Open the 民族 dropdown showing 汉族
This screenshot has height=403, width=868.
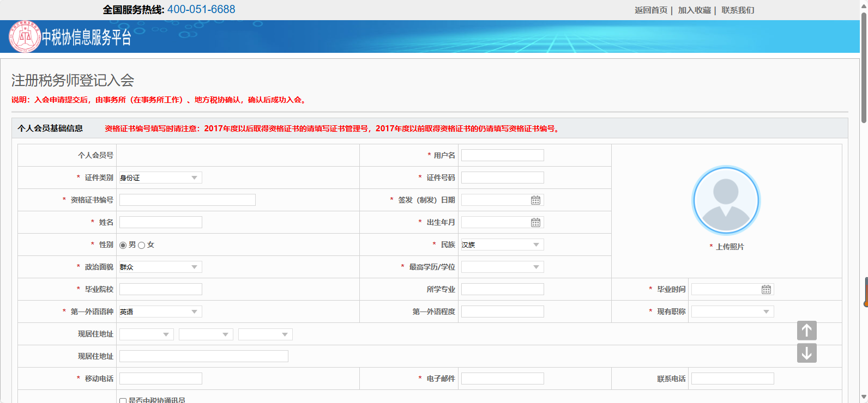pyautogui.click(x=502, y=245)
